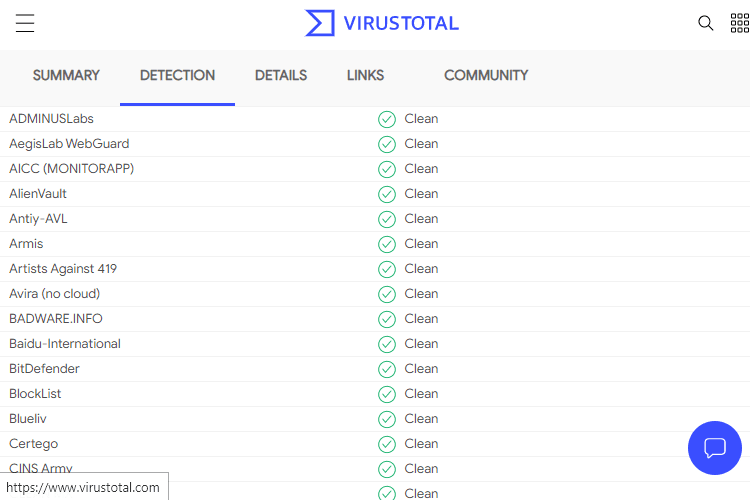Open the COMMUNITY tab
The width and height of the screenshot is (750, 500).
click(x=486, y=75)
